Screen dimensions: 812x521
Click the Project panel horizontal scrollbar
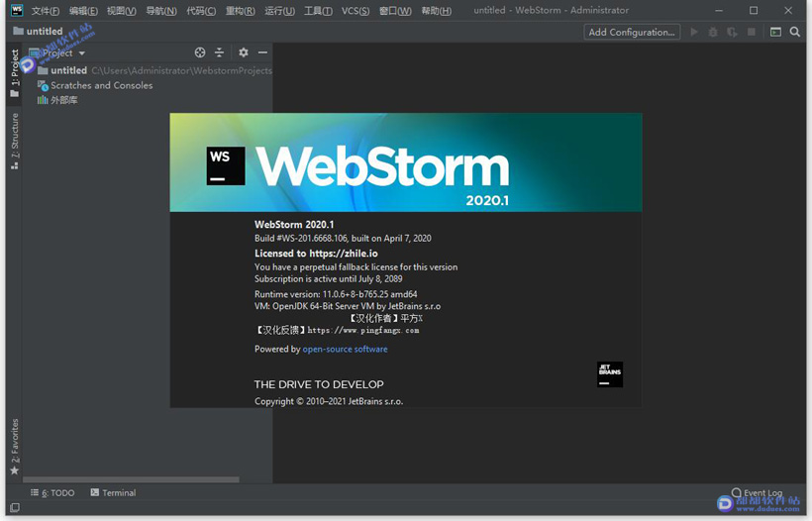(131, 479)
